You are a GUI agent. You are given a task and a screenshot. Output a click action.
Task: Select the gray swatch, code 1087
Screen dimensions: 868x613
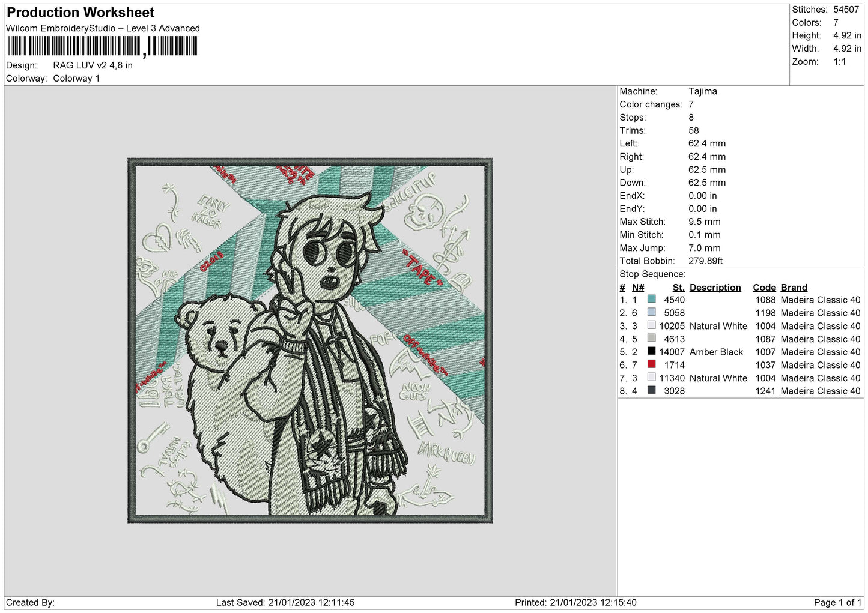pyautogui.click(x=651, y=338)
